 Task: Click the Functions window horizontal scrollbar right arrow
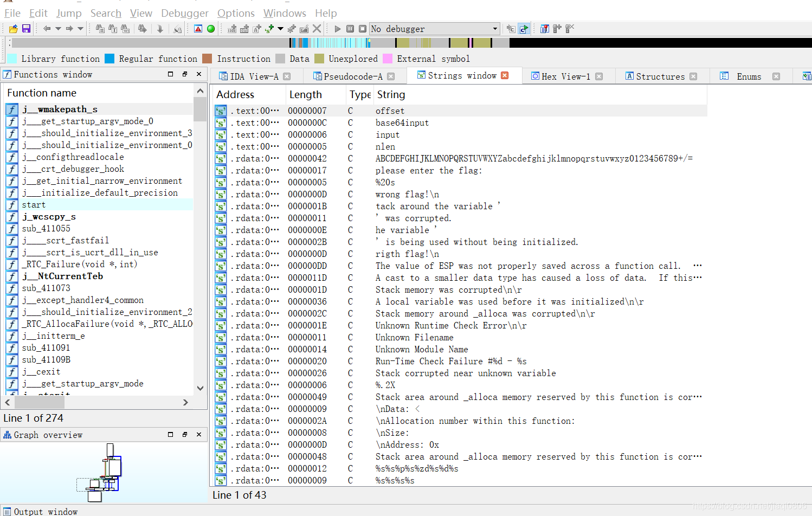(x=185, y=402)
